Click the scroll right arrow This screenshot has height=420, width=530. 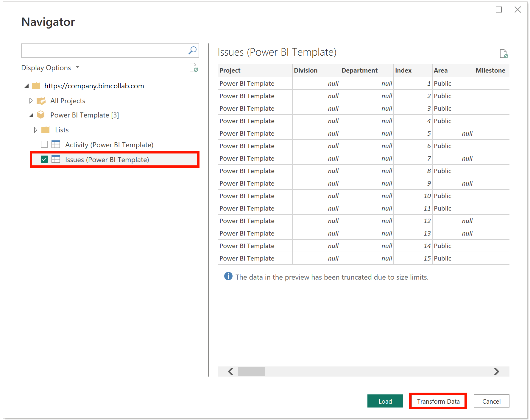coord(496,372)
